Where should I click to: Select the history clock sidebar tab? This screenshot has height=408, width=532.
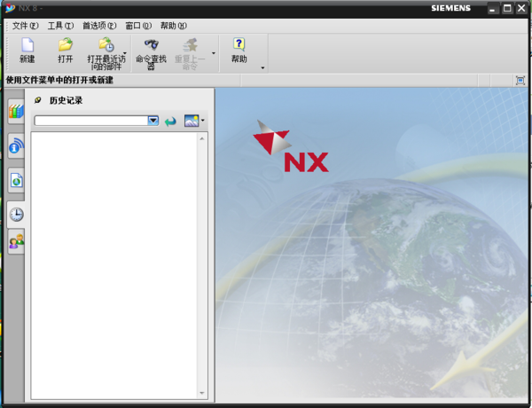[x=16, y=213]
